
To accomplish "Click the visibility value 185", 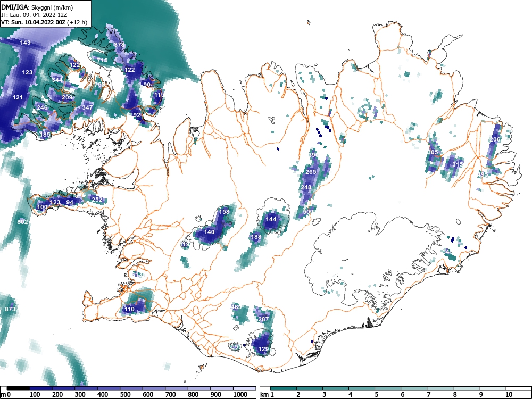I will [x=45, y=135].
